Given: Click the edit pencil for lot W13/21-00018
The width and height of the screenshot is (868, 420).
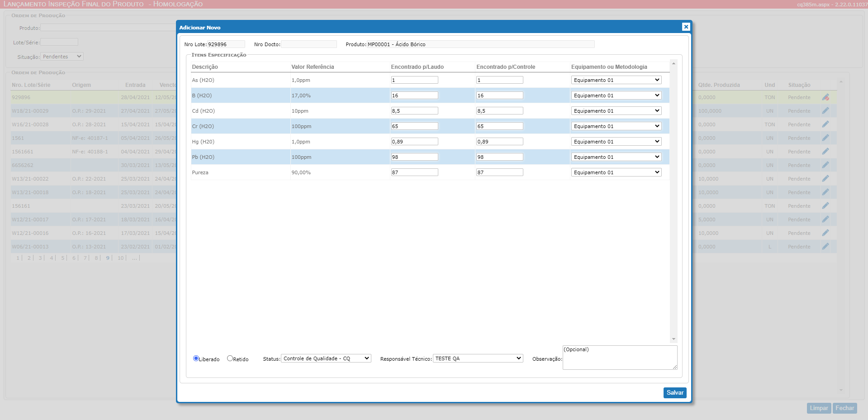Looking at the screenshot, I should 825,192.
